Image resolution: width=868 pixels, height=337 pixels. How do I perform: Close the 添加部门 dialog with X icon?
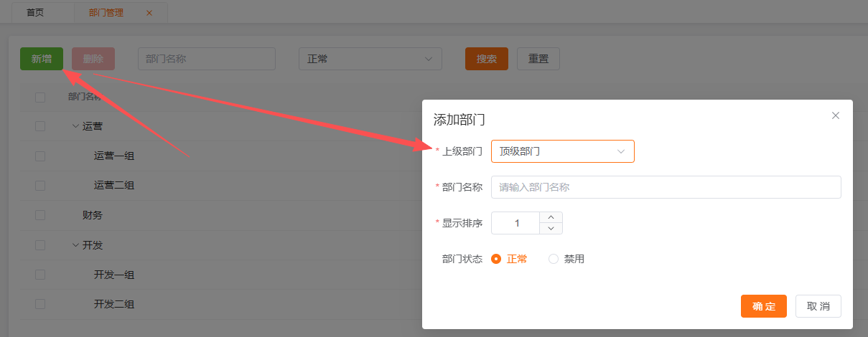[835, 115]
